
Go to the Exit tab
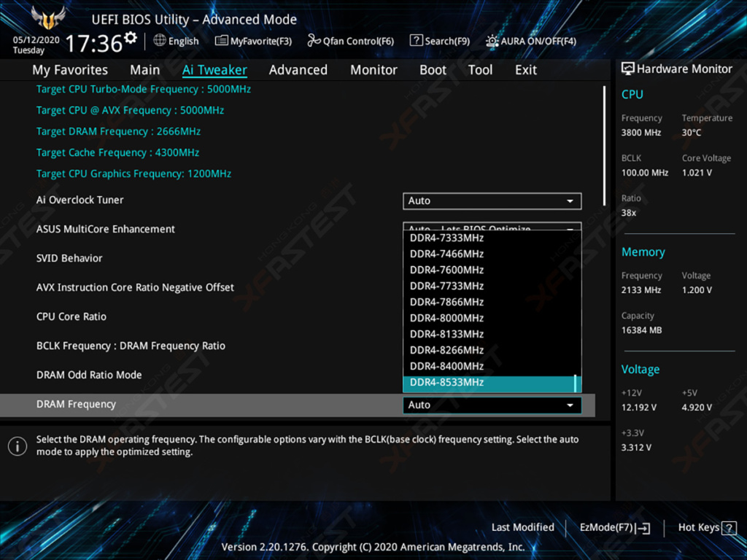pos(526,70)
